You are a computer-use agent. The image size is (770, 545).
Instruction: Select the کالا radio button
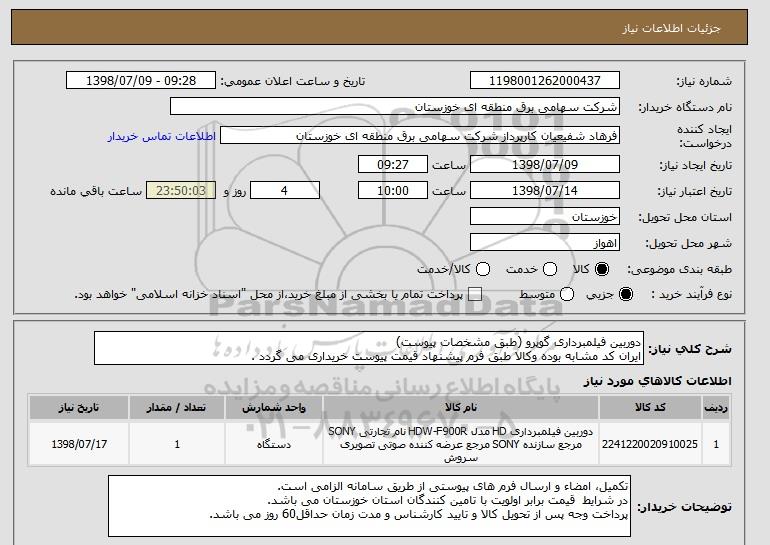(601, 269)
